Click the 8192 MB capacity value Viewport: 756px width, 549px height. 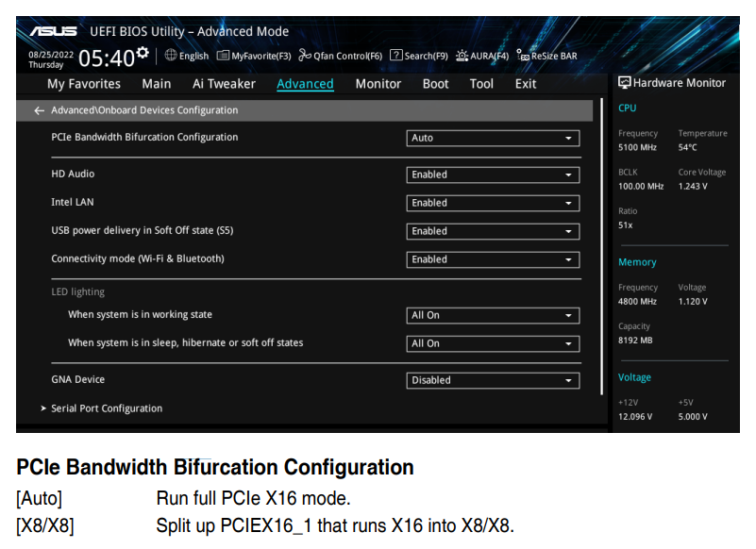pyautogui.click(x=635, y=341)
